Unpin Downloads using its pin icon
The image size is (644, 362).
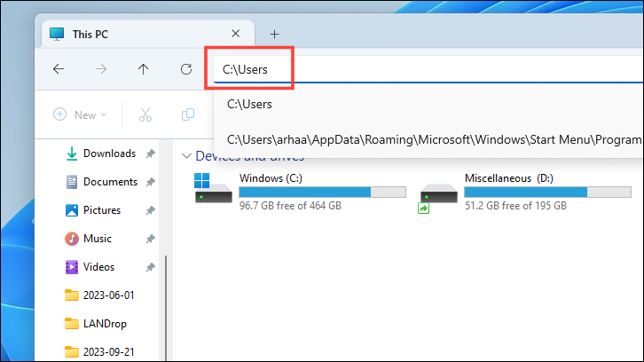click(151, 153)
